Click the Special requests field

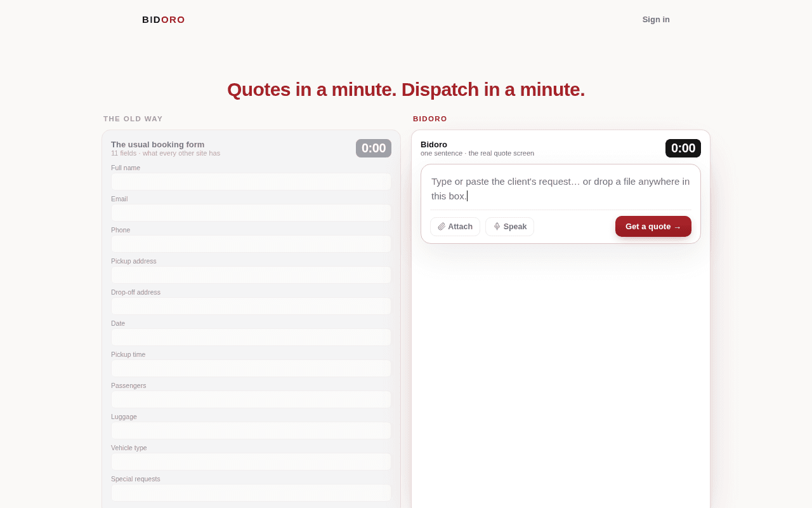click(x=251, y=493)
